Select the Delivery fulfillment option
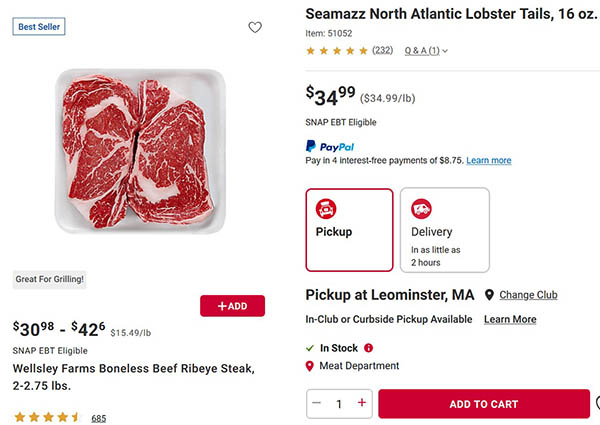The height and width of the screenshot is (425, 600). 445,229
